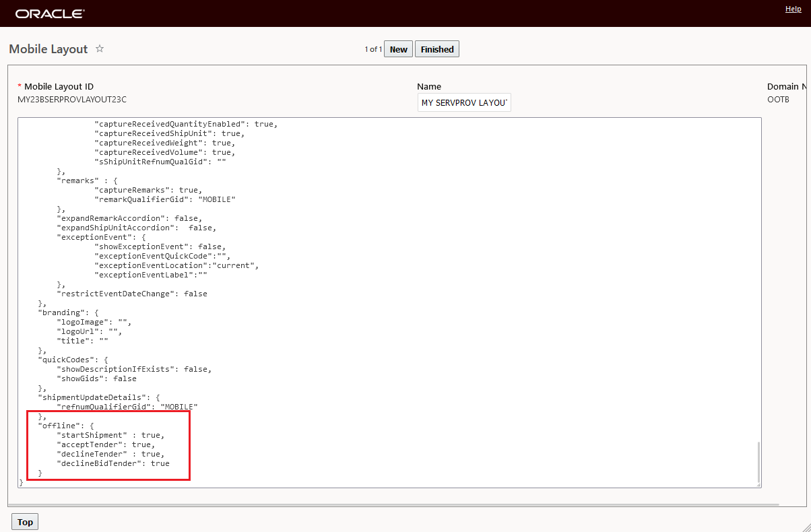Click the "captureReceivedVolume" line
This screenshot has width=811, height=532.
165,152
